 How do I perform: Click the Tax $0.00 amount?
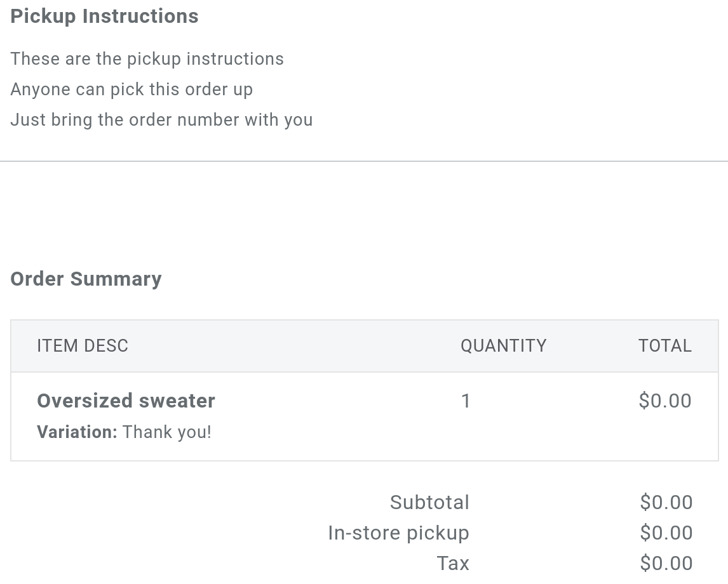tap(666, 564)
